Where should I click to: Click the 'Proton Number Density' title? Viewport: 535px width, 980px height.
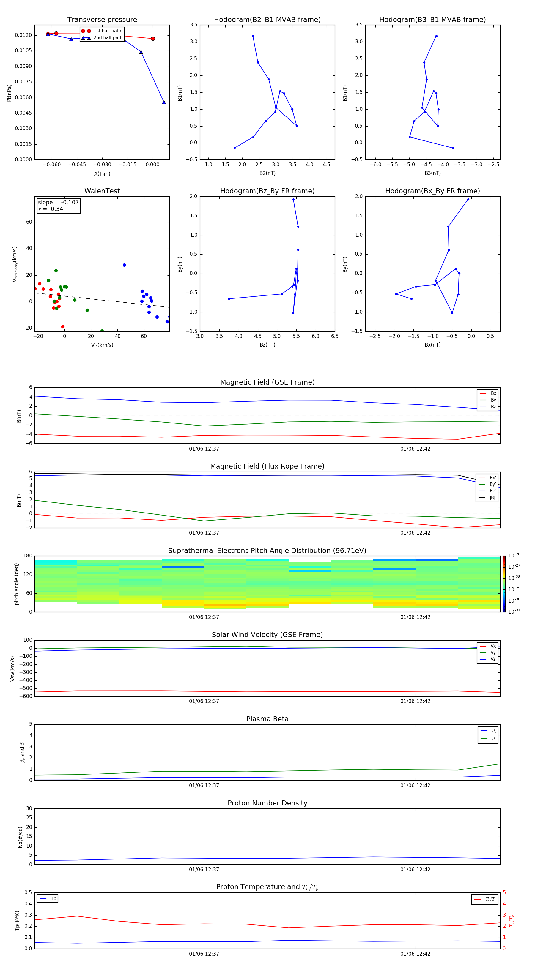(267, 803)
